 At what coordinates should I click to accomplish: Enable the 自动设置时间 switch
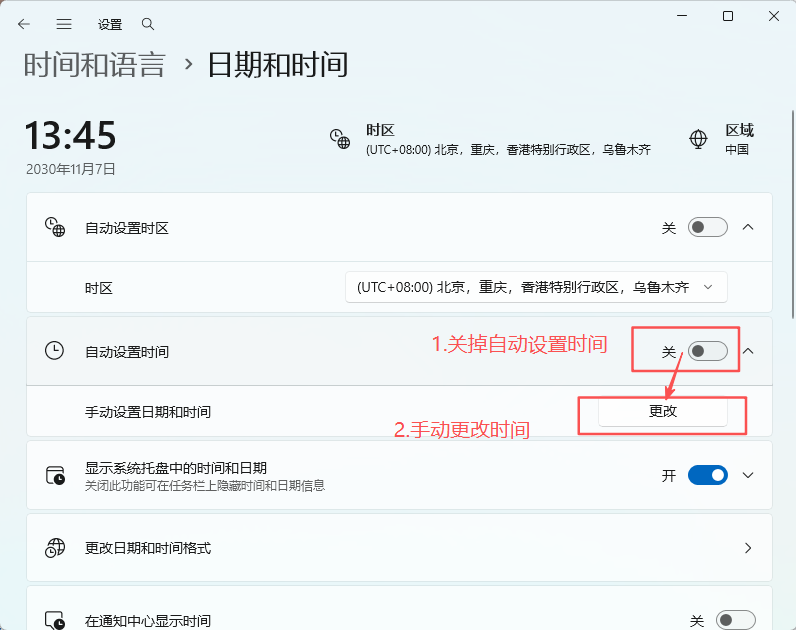(707, 352)
